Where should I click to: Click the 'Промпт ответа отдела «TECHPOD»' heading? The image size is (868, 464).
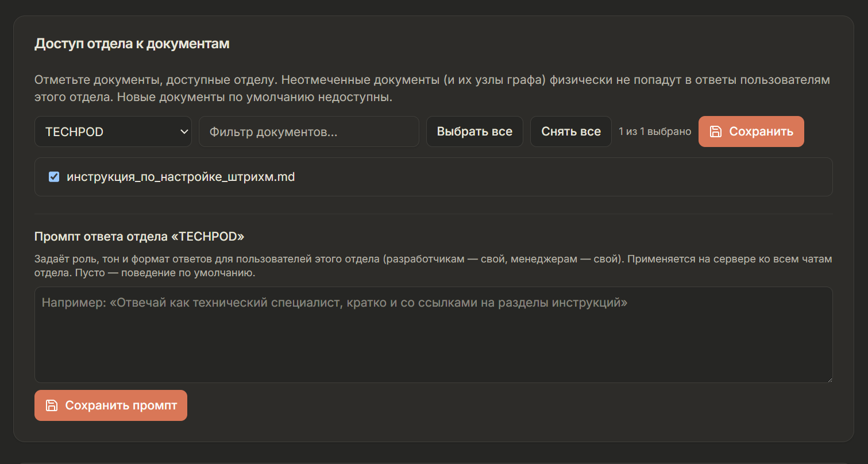tap(140, 237)
